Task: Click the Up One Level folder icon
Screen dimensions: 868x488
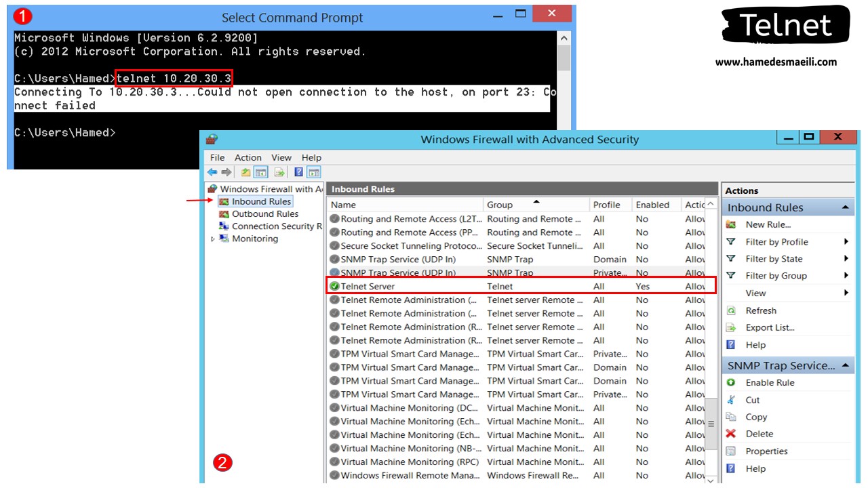Action: [245, 172]
